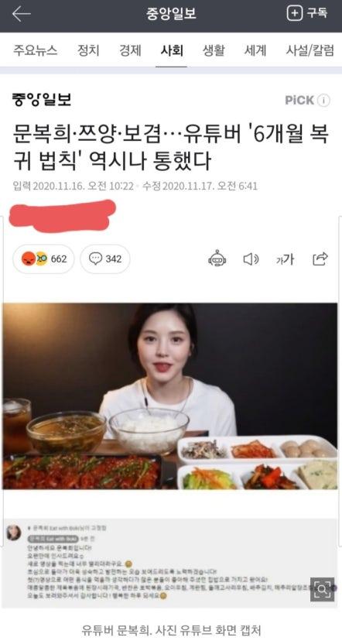Image resolution: width=342 pixels, height=644 pixels.
Task: Open the PiCK info icon
Action: pos(323,100)
